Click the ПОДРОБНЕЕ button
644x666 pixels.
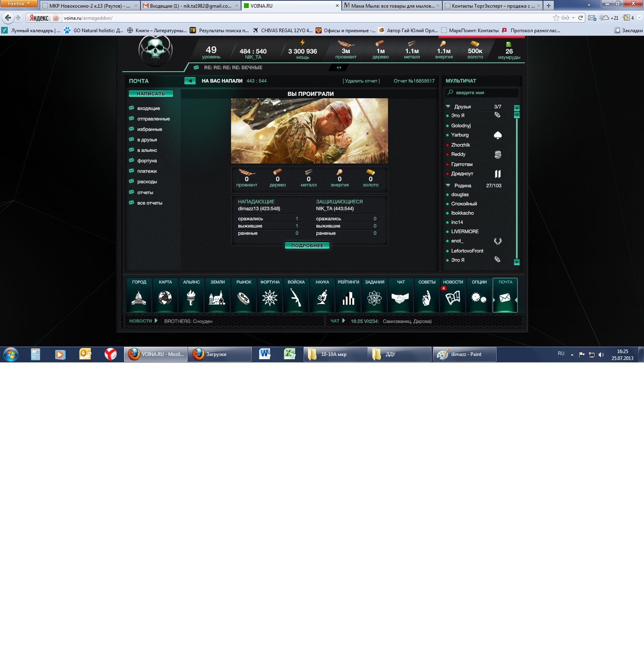coord(307,246)
